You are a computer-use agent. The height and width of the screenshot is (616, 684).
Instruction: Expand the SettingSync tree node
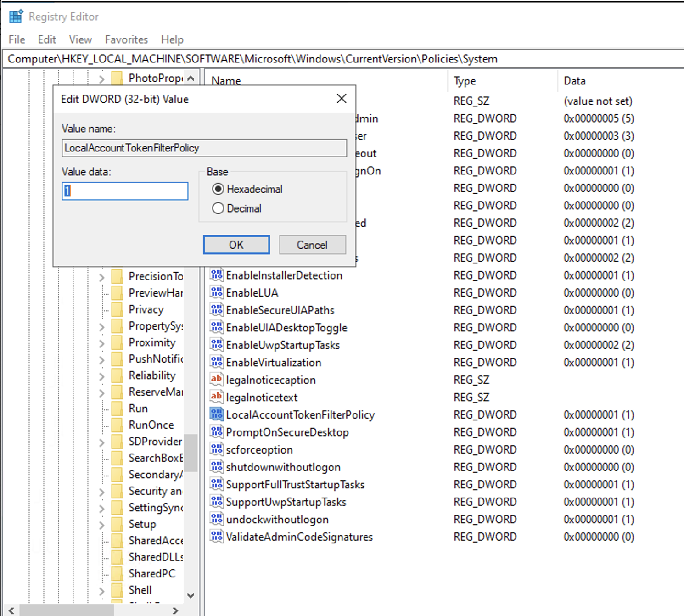tap(102, 508)
